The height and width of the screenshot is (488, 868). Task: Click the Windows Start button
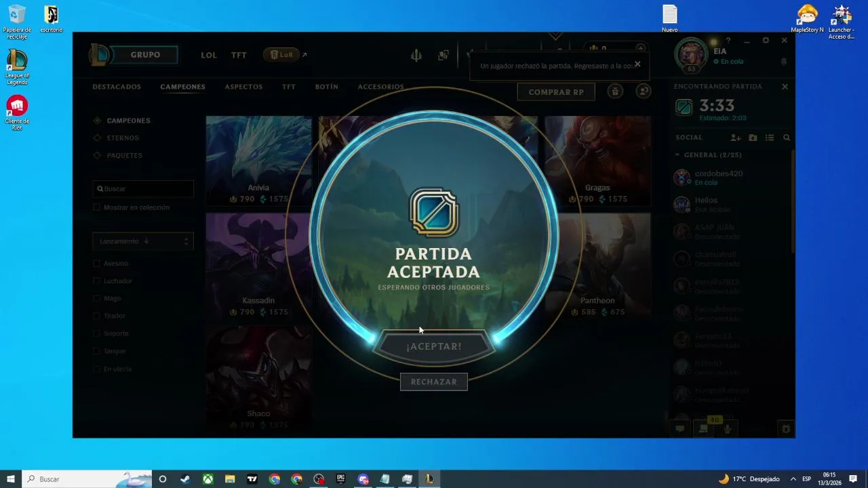11,479
